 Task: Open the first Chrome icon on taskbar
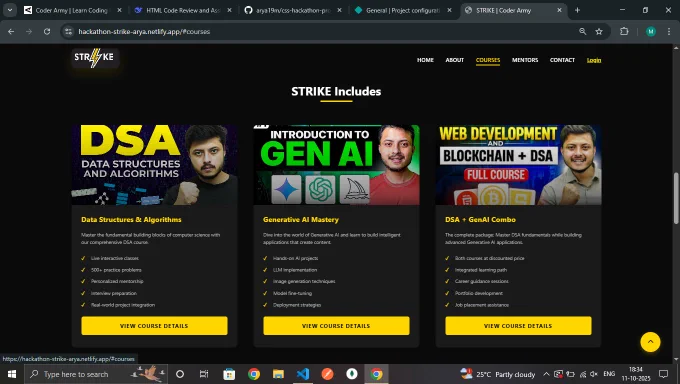click(x=254, y=374)
